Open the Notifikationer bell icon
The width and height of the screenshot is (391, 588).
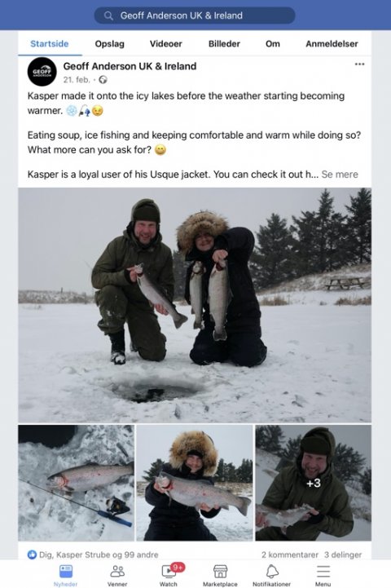[x=272, y=572]
